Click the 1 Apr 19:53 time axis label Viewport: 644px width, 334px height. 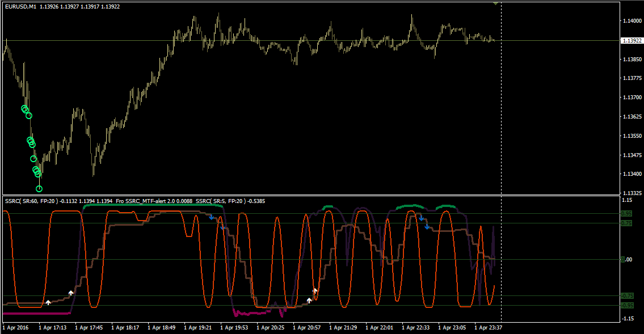[x=234, y=328]
